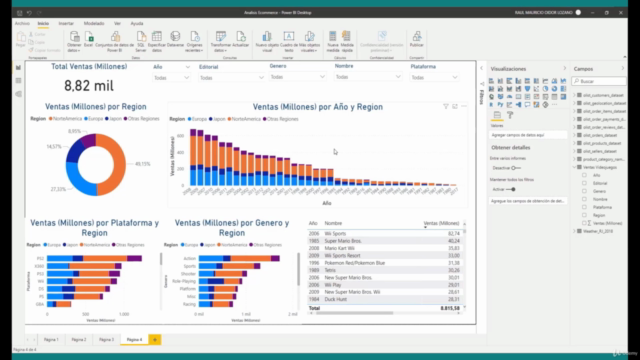Screen dimensions: 640x360
Task: Toggle Entre varios informes switch
Action: pos(516,168)
